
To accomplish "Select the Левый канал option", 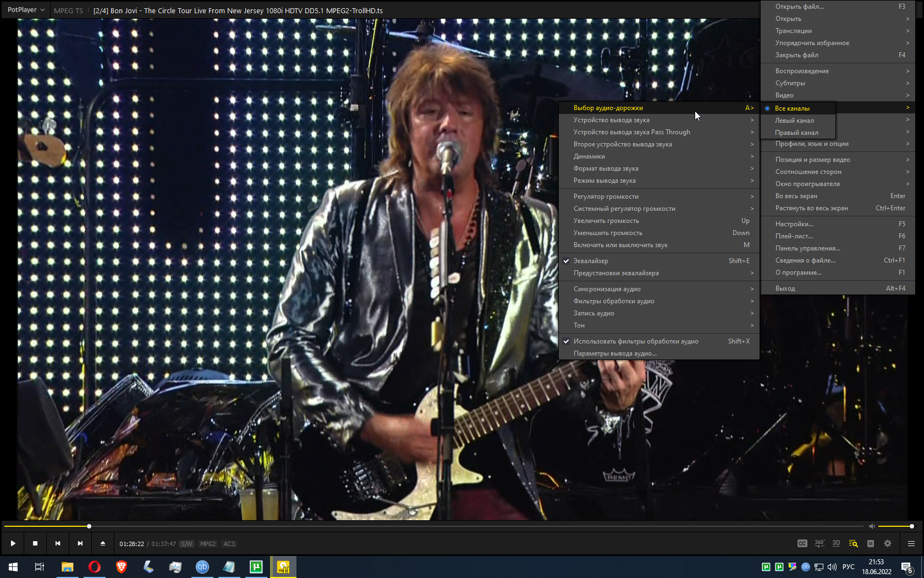I will coord(798,121).
